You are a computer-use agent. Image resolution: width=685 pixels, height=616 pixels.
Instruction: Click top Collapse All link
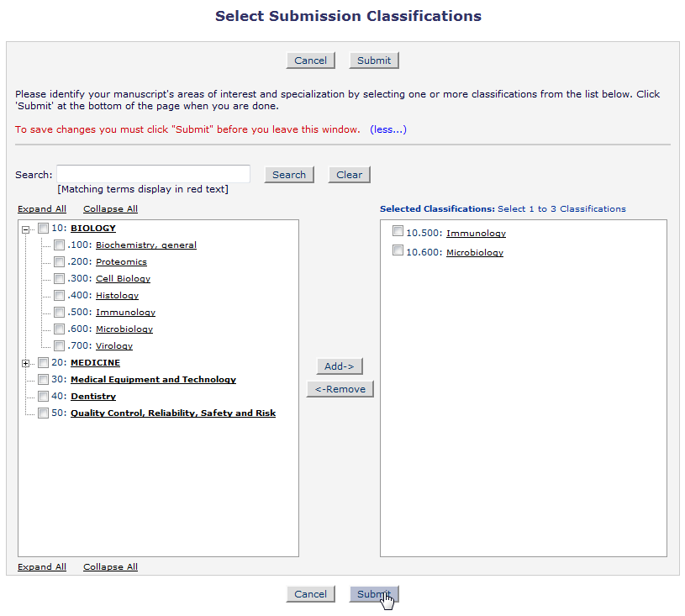(x=111, y=208)
